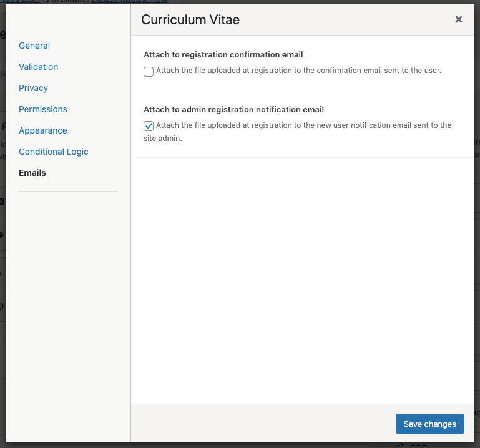The height and width of the screenshot is (448, 480).
Task: Select the Privacy tab
Action: (x=33, y=88)
